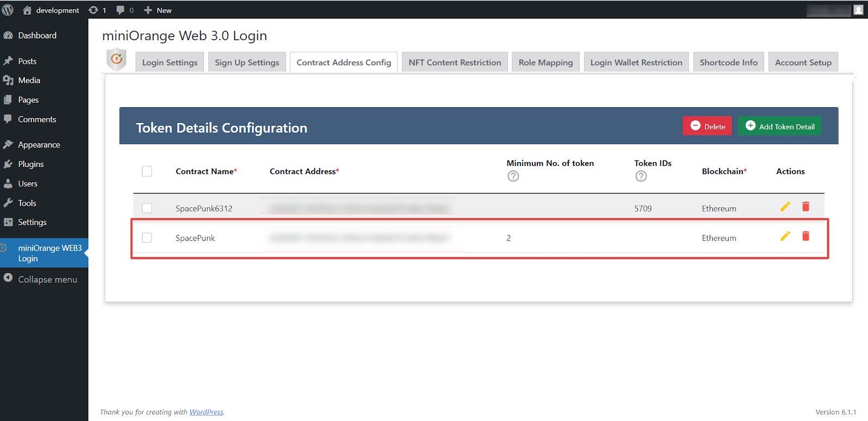Click the user avatar in admin bar
Image resolution: width=868 pixels, height=421 pixels.
[858, 10]
